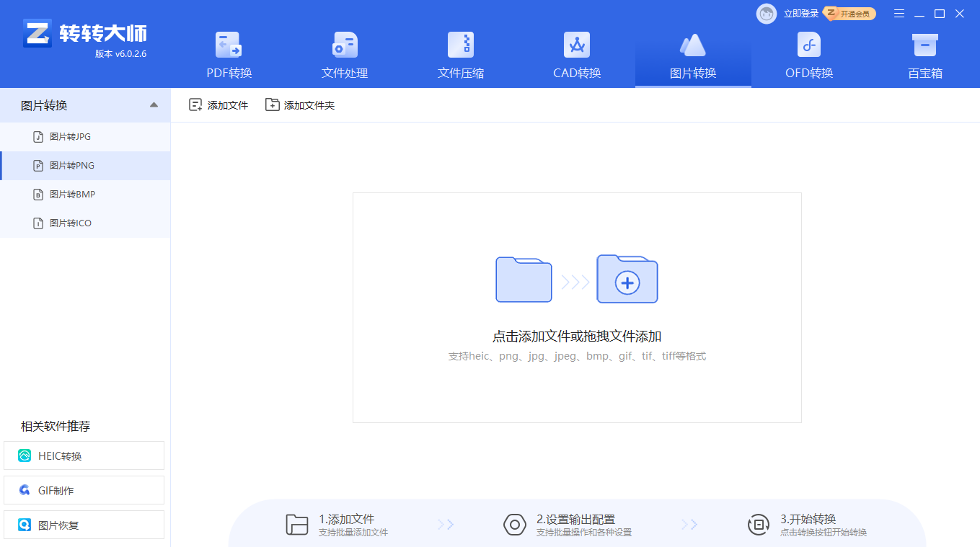
Task: Click the 开通会员 membership badge
Action: (x=851, y=14)
